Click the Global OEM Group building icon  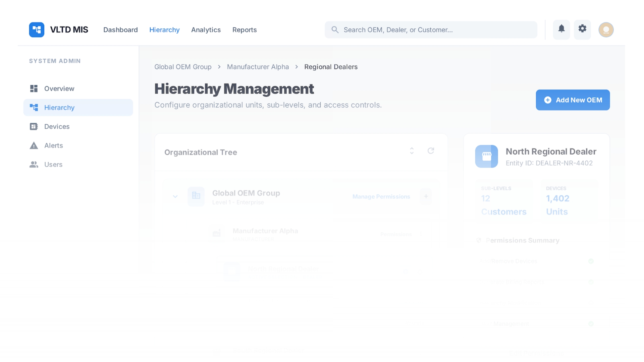click(x=196, y=196)
